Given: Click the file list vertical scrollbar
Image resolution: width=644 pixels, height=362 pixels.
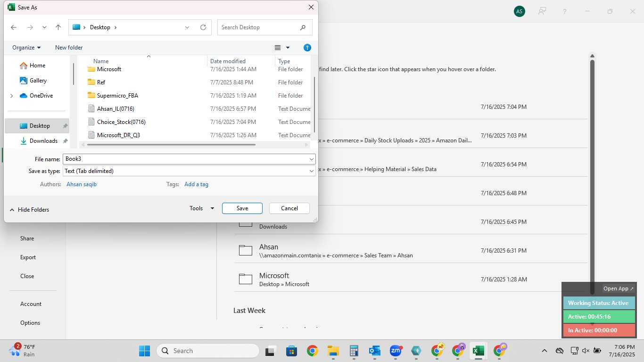Looking at the screenshot, I should (x=314, y=105).
